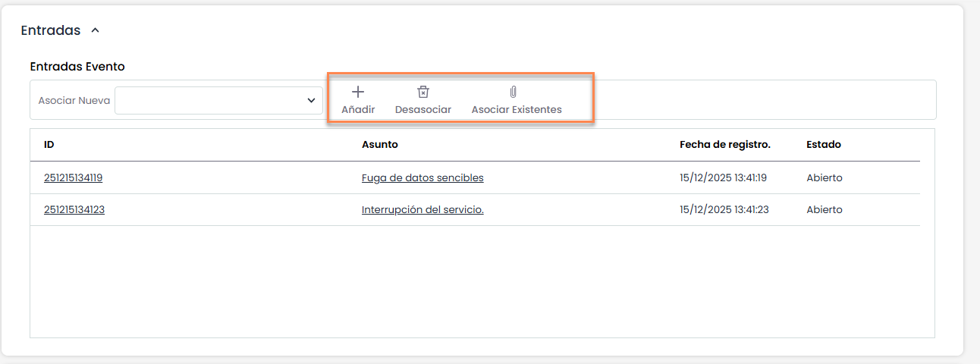Click the Desasociar trash icon
Viewport: 980px width, 364px height.
coord(423,93)
